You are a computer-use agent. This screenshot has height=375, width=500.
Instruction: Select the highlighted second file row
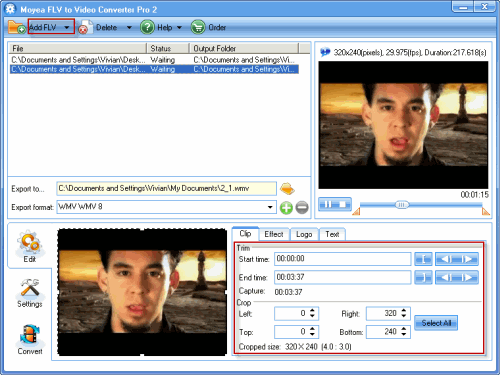(x=154, y=69)
